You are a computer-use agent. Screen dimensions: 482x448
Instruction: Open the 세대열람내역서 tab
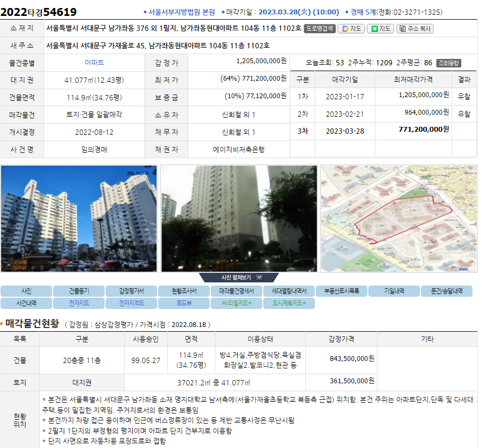pyautogui.click(x=289, y=291)
